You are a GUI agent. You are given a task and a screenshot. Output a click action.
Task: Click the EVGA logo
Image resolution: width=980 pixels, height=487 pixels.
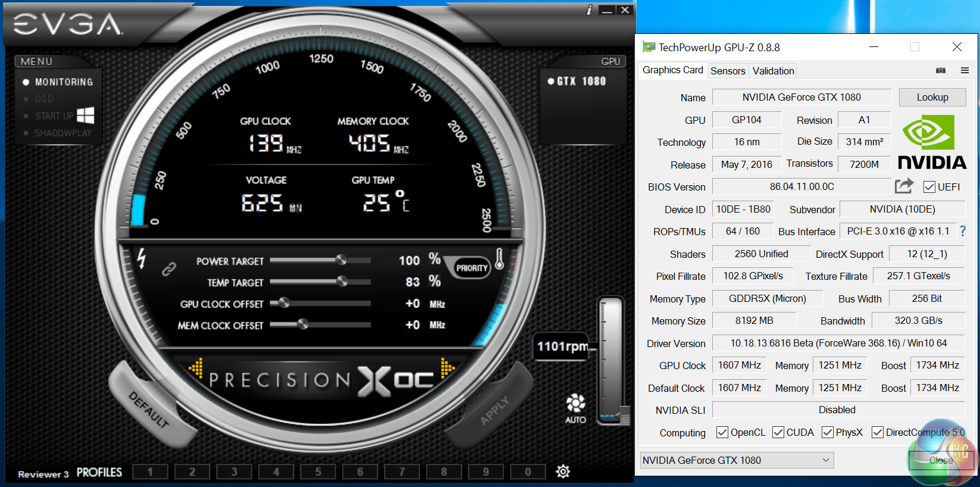(68, 24)
